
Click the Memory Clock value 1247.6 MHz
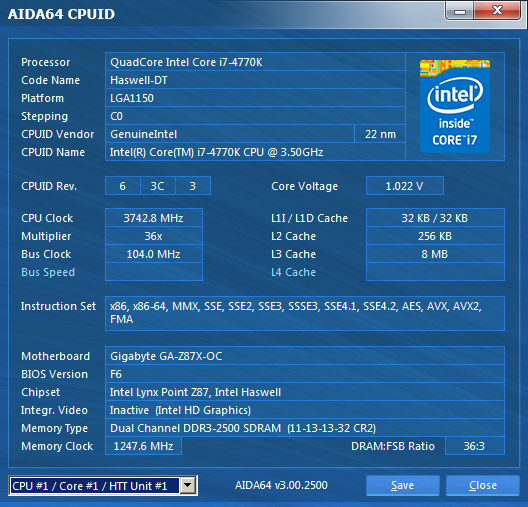pyautogui.click(x=143, y=446)
